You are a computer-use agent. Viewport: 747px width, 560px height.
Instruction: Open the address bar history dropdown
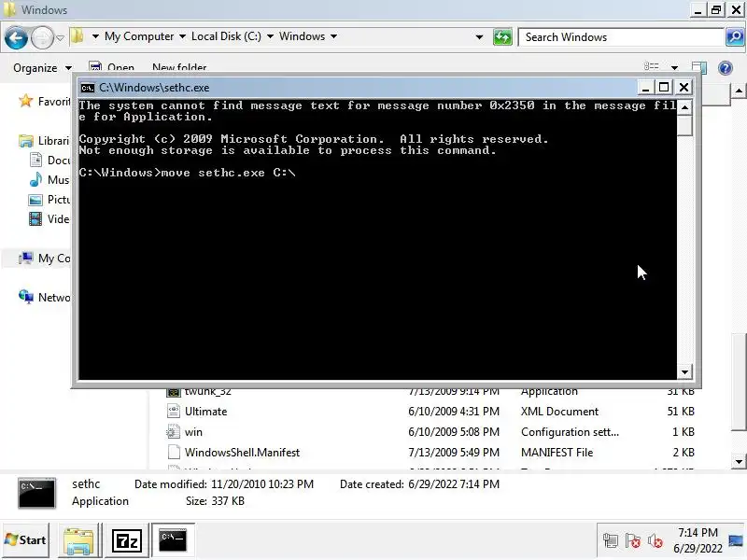pos(479,37)
